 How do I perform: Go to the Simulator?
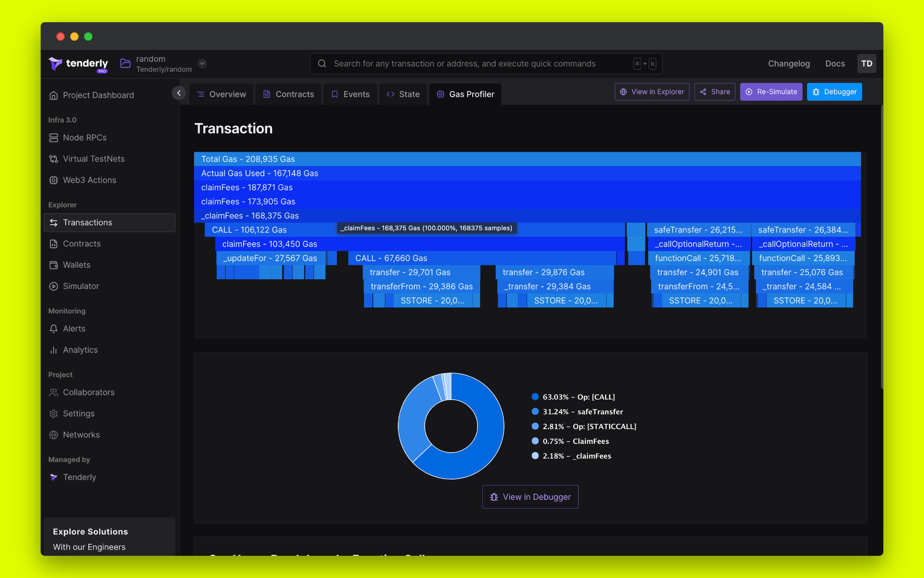click(80, 286)
